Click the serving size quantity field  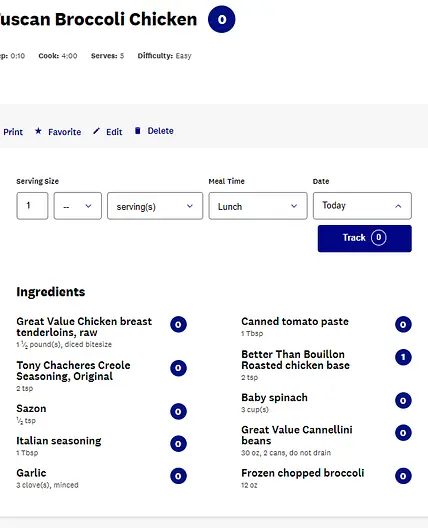(x=32, y=206)
